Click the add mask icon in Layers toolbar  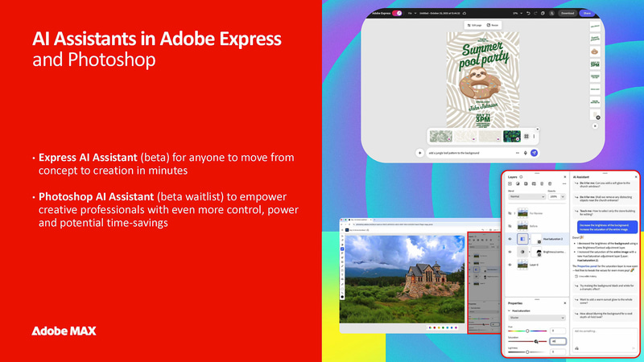point(526,184)
